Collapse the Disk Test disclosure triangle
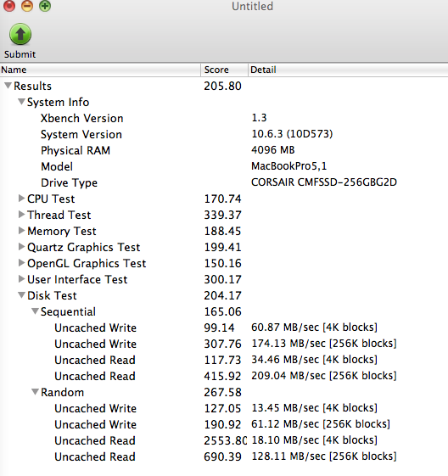The height and width of the screenshot is (476, 448). coord(21,295)
